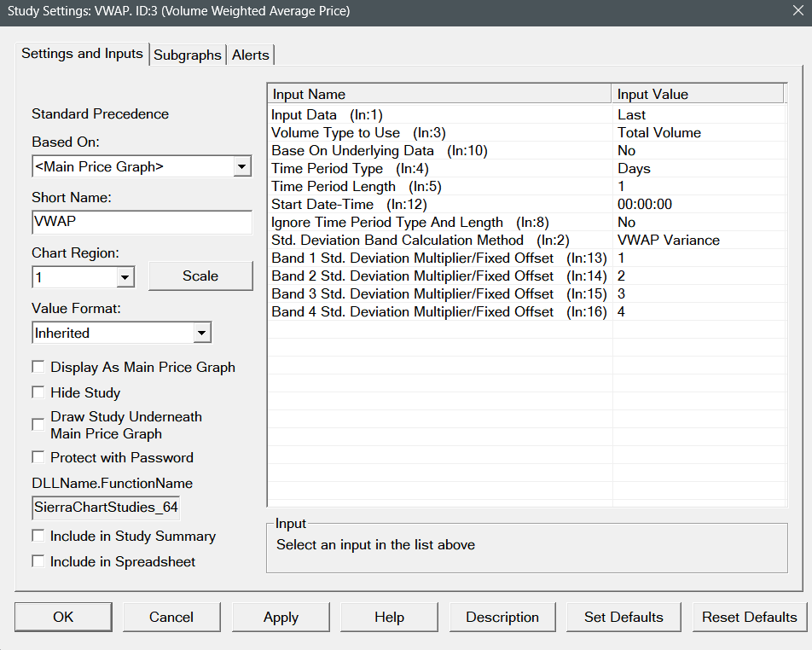The height and width of the screenshot is (650, 812).
Task: Click into the Short Name field
Action: click(x=142, y=223)
